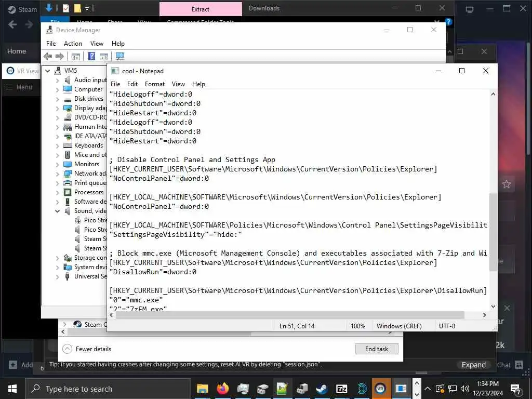The image size is (532, 399).
Task: Click Chat button in Steam
Action: pos(509,365)
